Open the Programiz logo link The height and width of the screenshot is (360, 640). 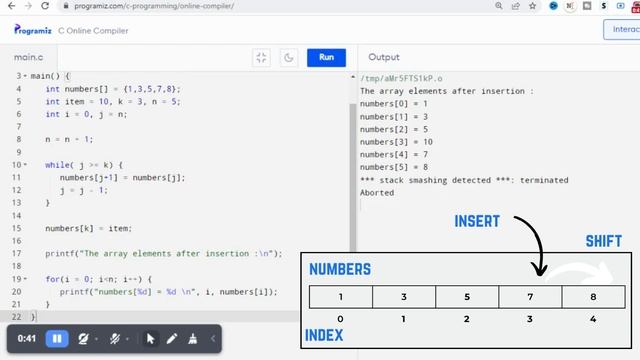pyautogui.click(x=33, y=30)
